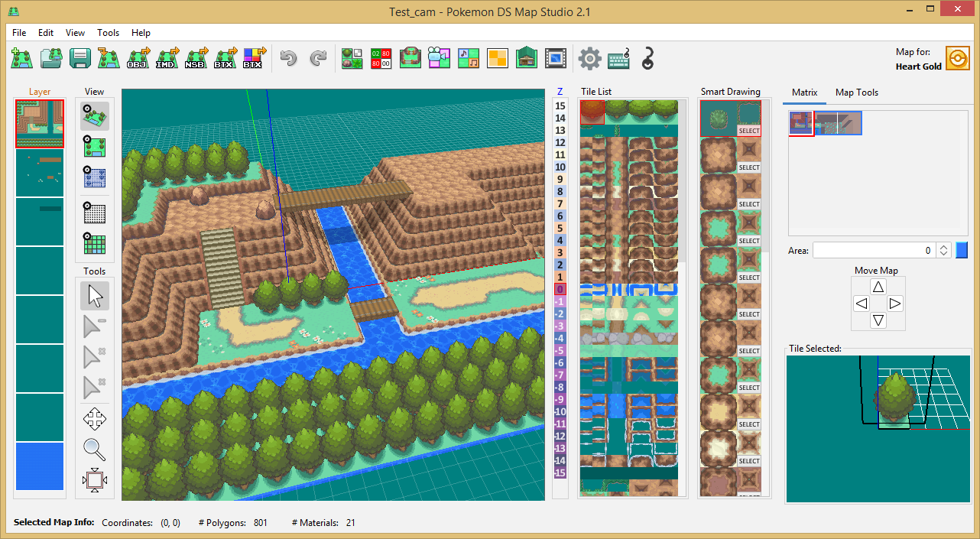Open the terrain plate editor icon
The image size is (980, 539).
pos(410,58)
